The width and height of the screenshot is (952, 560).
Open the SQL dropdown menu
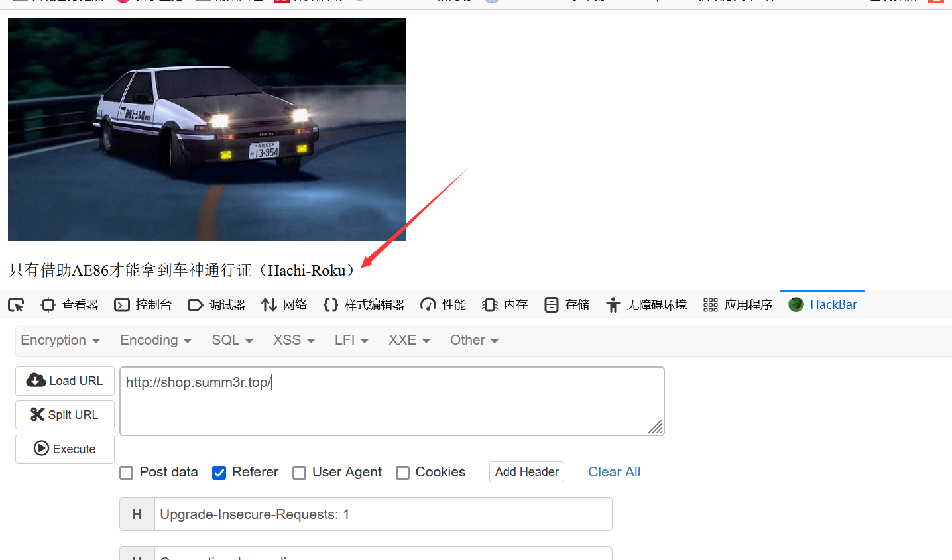tap(233, 340)
